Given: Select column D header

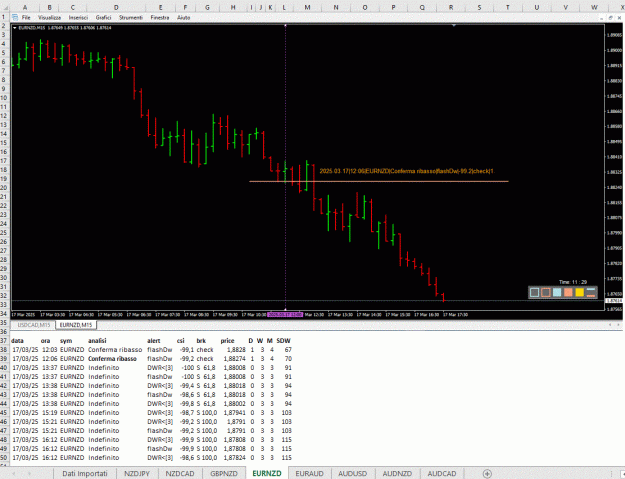Looking at the screenshot, I should coord(116,7).
